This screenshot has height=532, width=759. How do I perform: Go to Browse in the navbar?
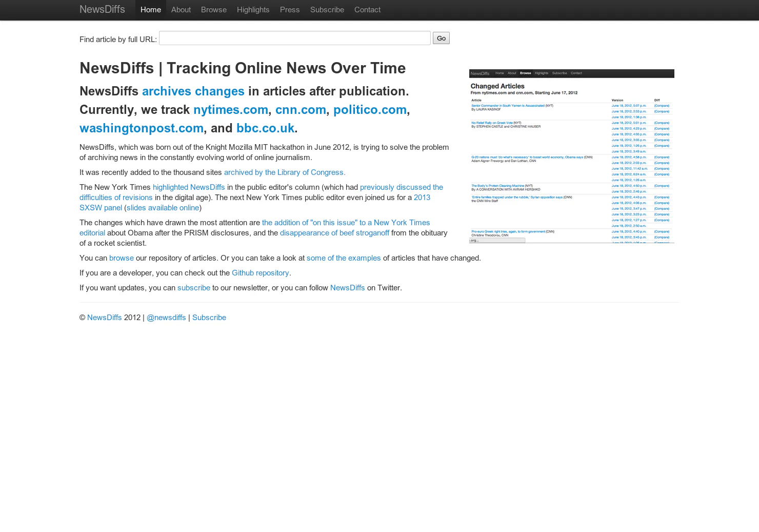pos(214,10)
